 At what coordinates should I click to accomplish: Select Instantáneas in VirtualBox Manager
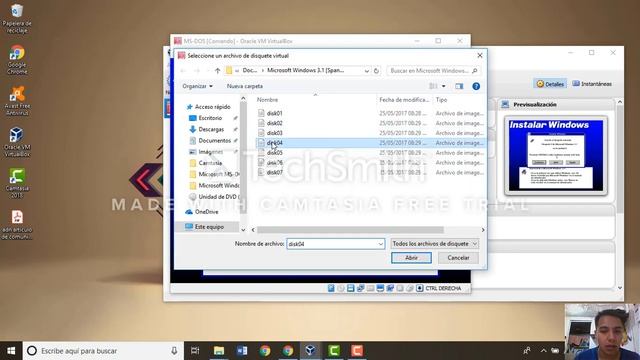point(592,84)
